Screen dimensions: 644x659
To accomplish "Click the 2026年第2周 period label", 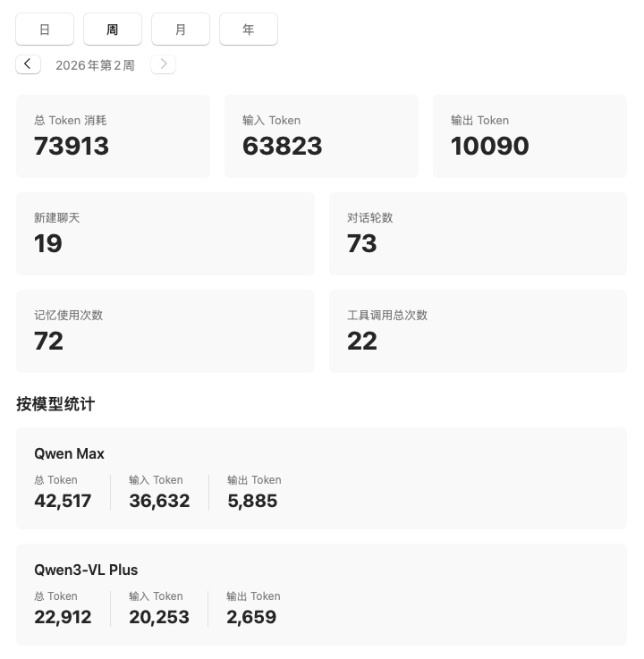I will (95, 65).
